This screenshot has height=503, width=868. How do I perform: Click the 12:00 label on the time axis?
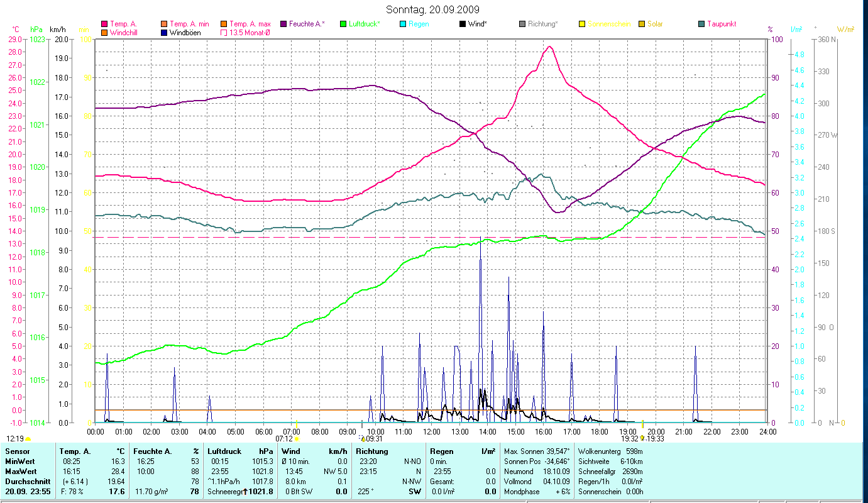431,431
